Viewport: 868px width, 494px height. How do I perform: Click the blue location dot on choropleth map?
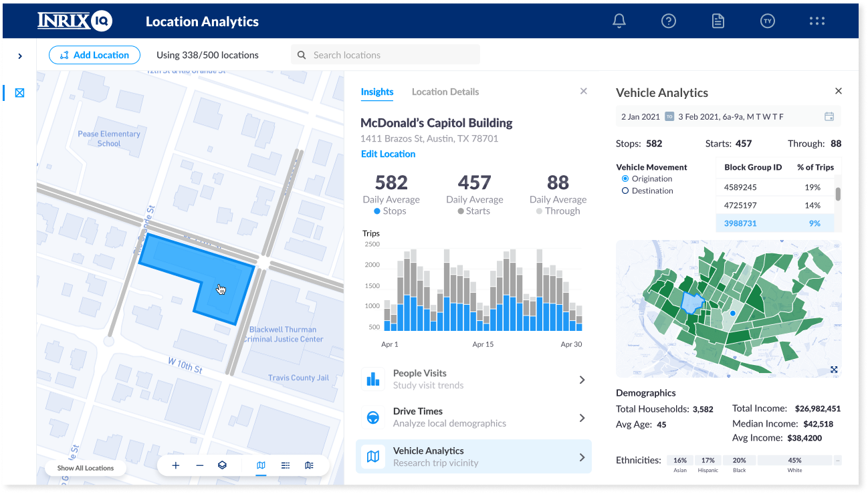732,312
